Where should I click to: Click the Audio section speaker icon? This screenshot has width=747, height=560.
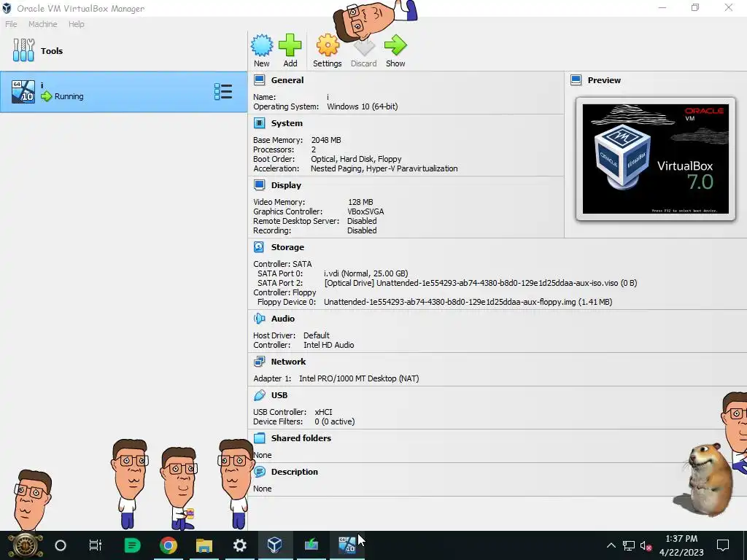click(259, 319)
